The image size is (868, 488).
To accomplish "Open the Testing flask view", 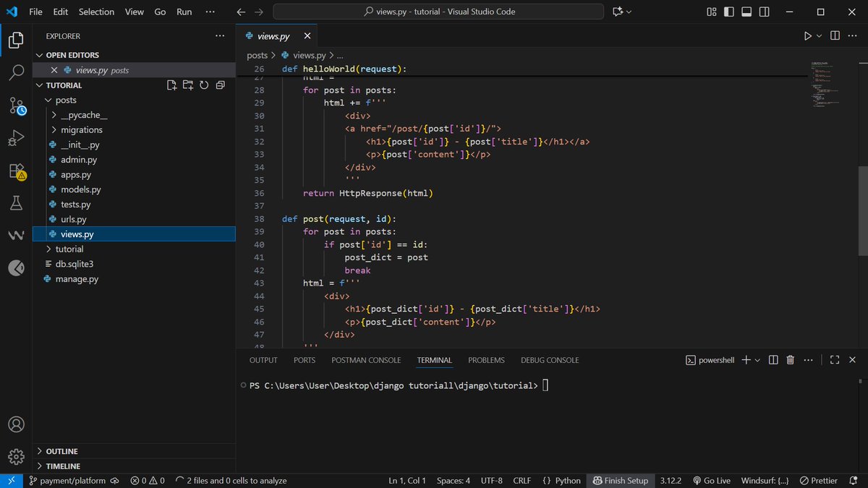I will pyautogui.click(x=16, y=203).
